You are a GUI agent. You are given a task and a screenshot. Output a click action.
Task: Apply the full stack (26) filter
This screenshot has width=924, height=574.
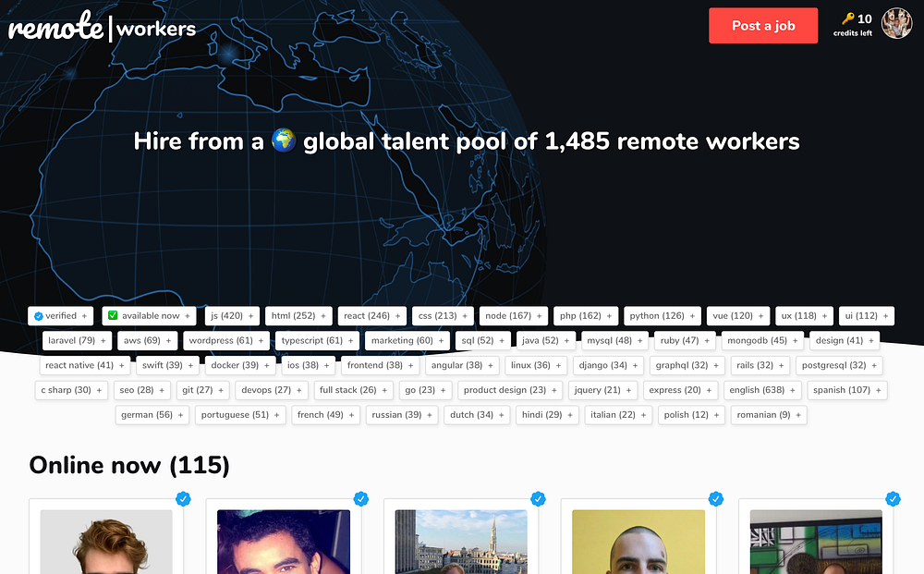tap(353, 390)
